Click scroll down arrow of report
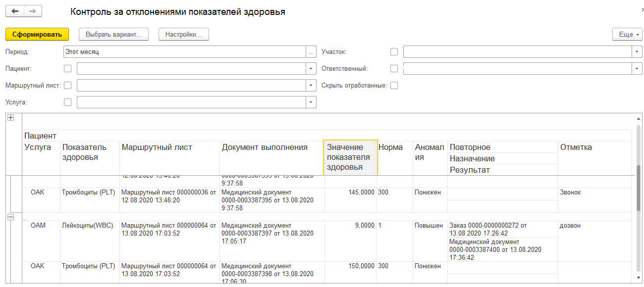 point(639,279)
